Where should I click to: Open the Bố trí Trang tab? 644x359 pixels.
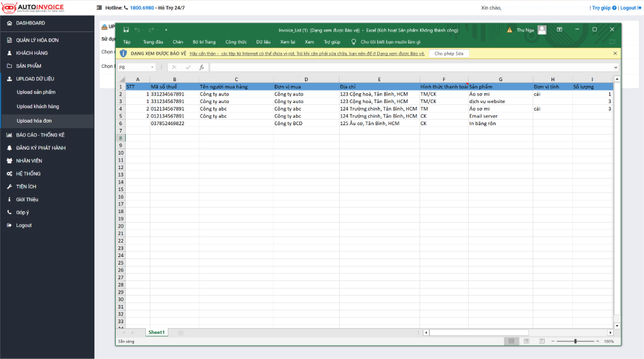(204, 42)
